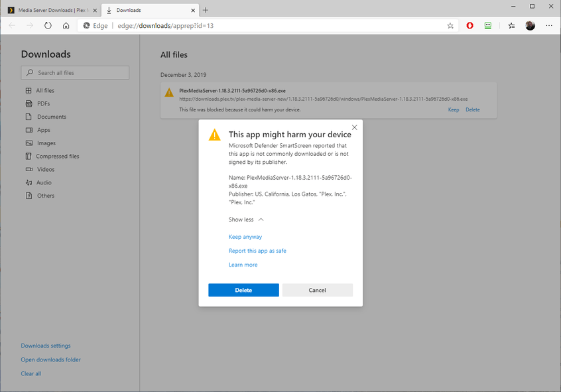561x392 pixels.
Task: Select Compressed files filter
Action: coord(57,156)
